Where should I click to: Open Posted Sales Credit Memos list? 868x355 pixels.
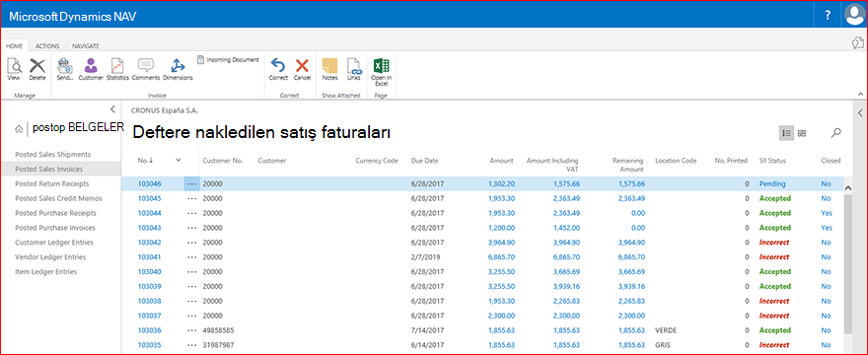tap(58, 198)
